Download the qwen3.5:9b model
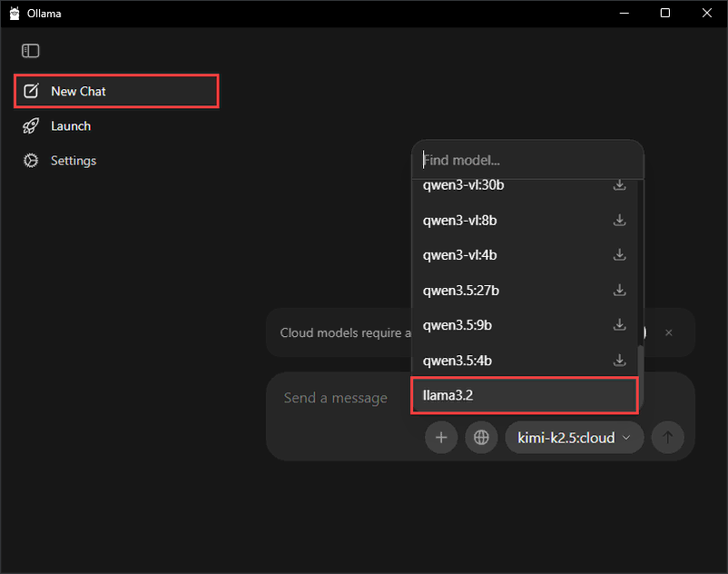Image resolution: width=728 pixels, height=574 pixels. coord(619,325)
